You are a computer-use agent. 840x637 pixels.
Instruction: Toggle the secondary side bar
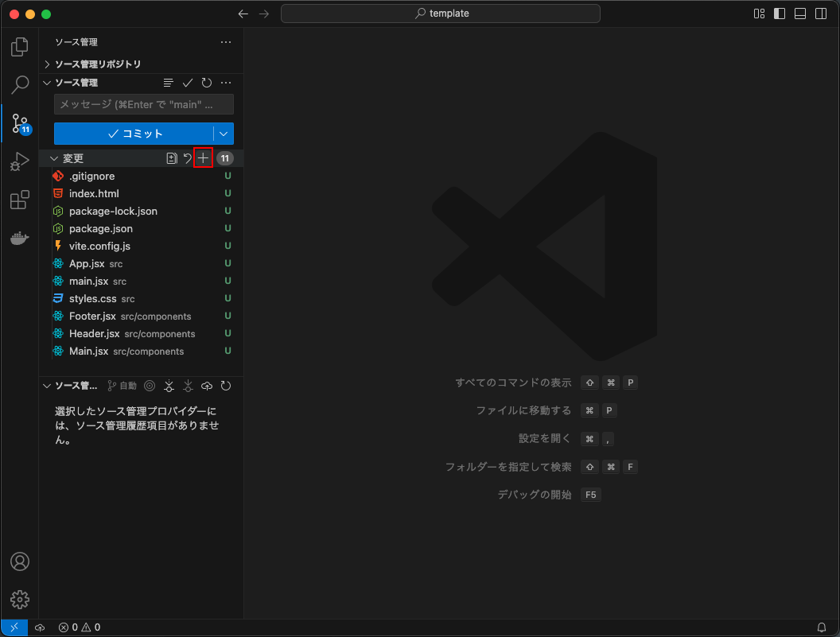[x=821, y=14]
